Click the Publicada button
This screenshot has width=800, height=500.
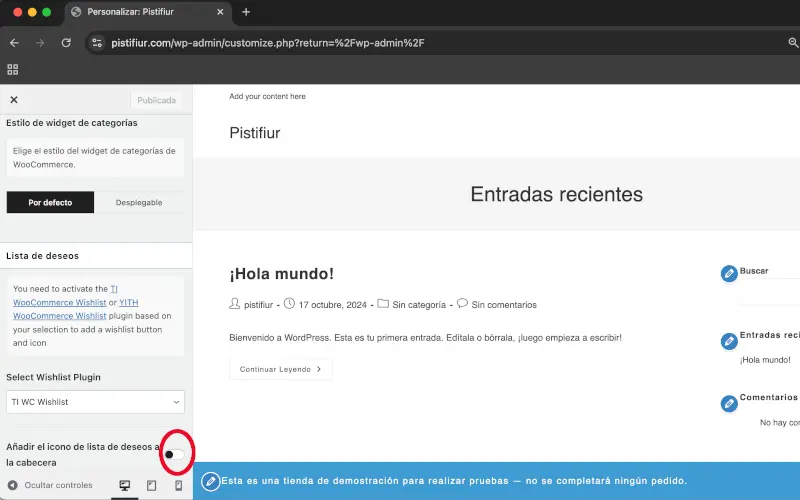156,100
